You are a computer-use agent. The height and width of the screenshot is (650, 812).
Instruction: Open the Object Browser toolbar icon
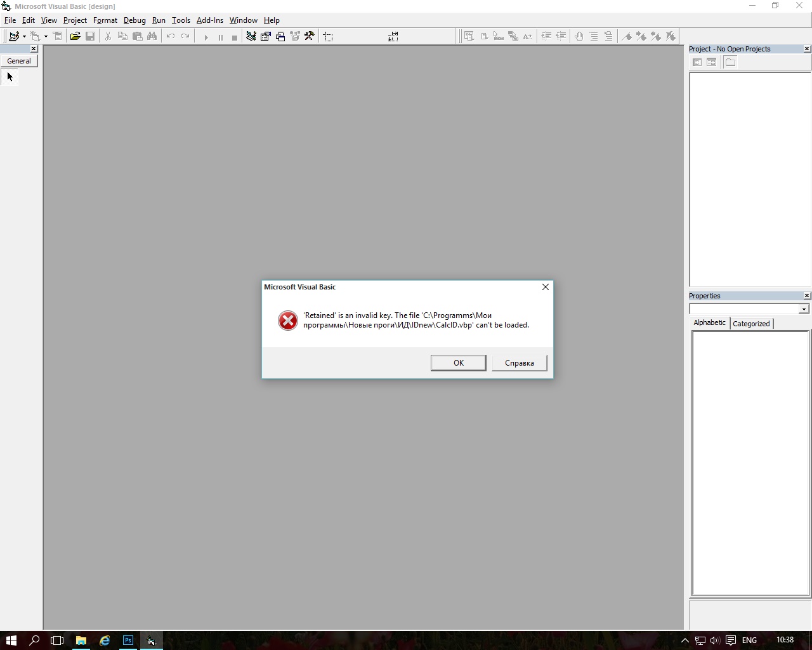(x=295, y=37)
